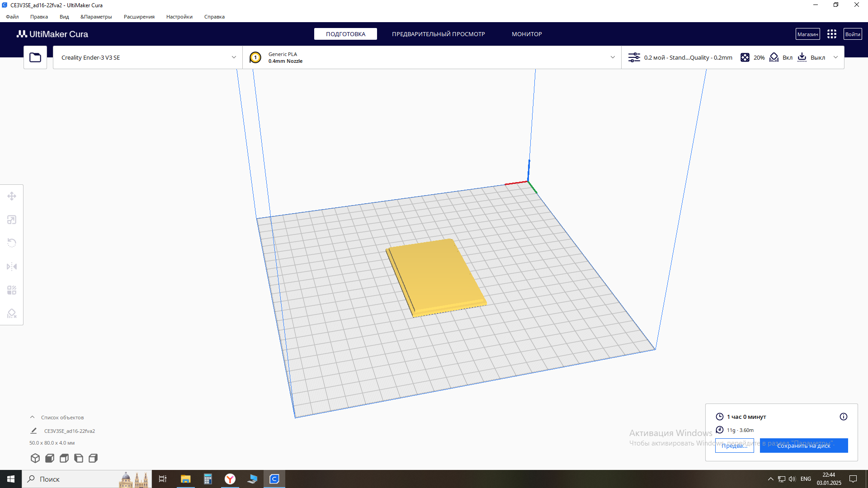Click the Save to disk button
868x488 pixels.
803,446
